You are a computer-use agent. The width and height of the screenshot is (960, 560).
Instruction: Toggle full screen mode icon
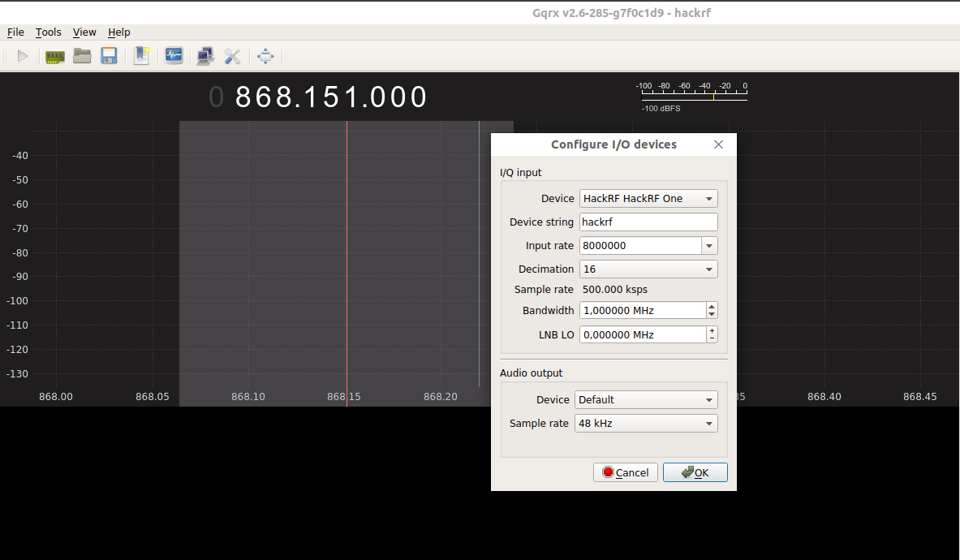tap(265, 56)
